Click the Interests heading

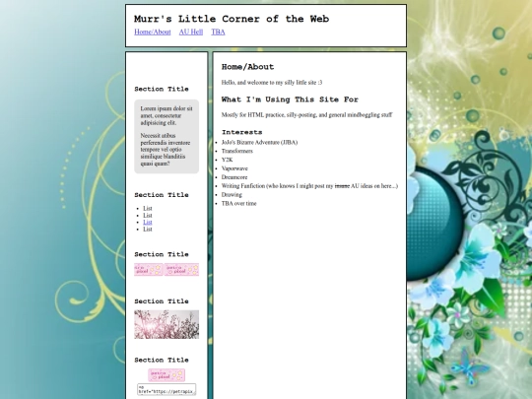tap(242, 132)
